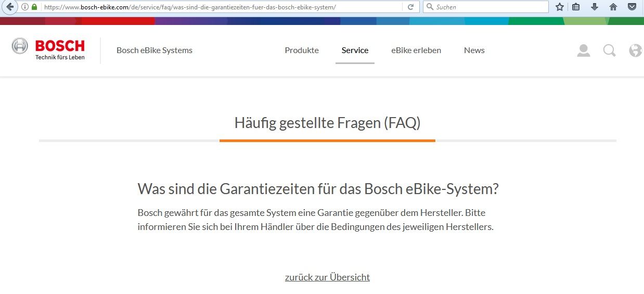Viewport: 644px width, 294px height.
Task: Click the magnifier in the Suchen box
Action: pyautogui.click(x=430, y=7)
